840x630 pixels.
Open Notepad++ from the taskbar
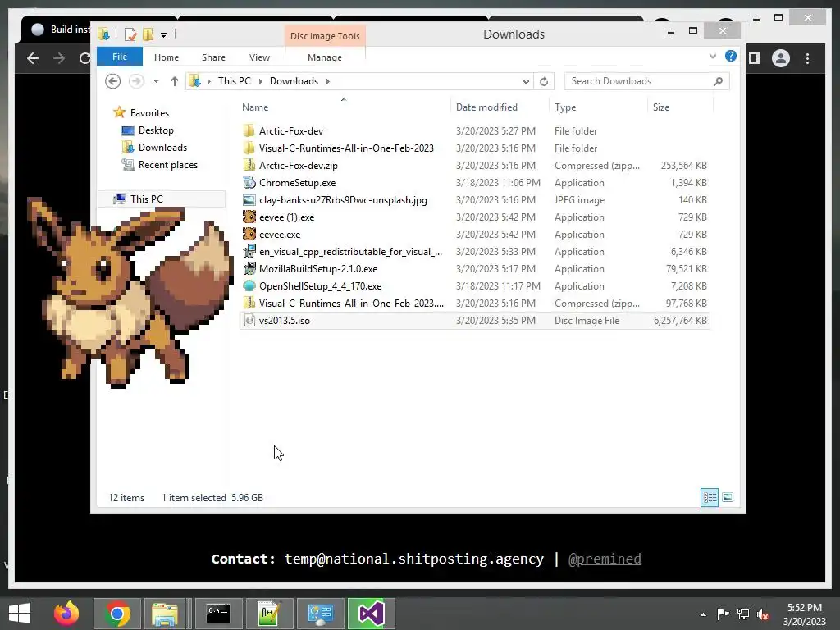[x=269, y=614]
